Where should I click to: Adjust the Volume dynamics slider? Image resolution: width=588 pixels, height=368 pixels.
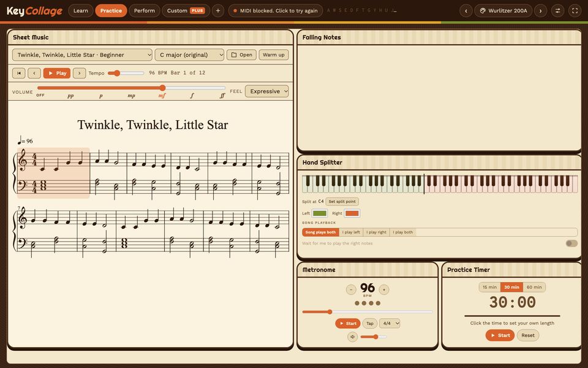pos(131,88)
